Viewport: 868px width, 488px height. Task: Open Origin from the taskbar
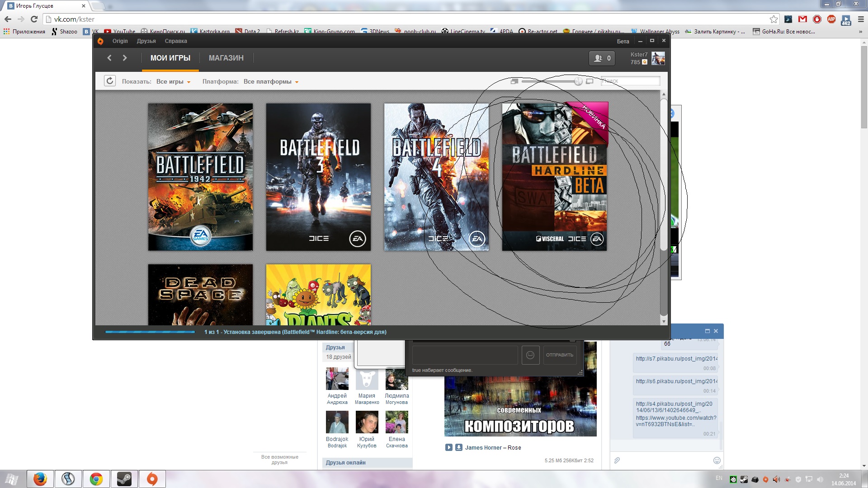(152, 479)
